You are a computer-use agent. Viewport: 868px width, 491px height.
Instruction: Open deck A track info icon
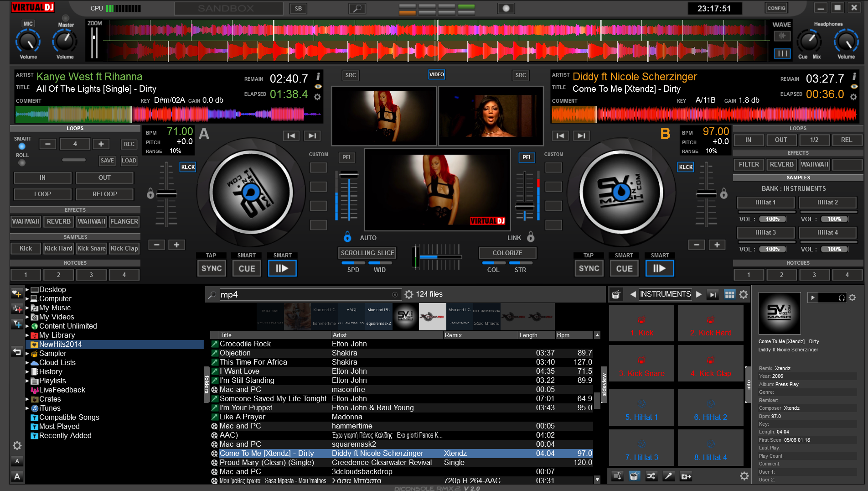click(318, 76)
